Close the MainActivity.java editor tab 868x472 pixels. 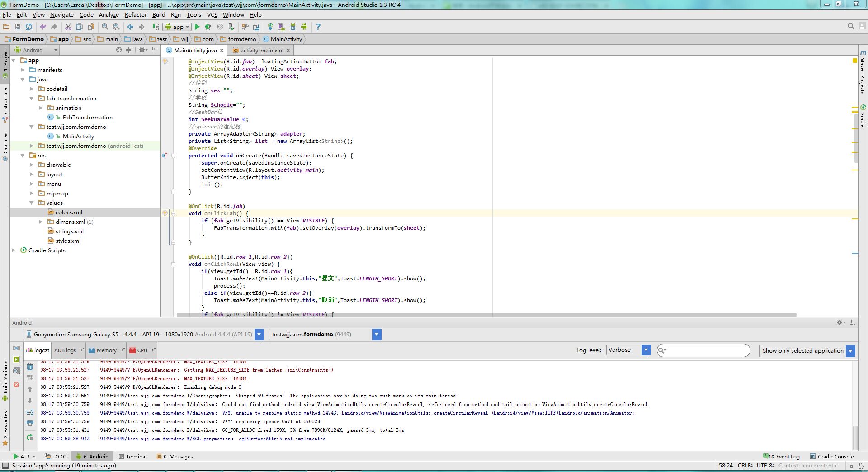pos(222,51)
